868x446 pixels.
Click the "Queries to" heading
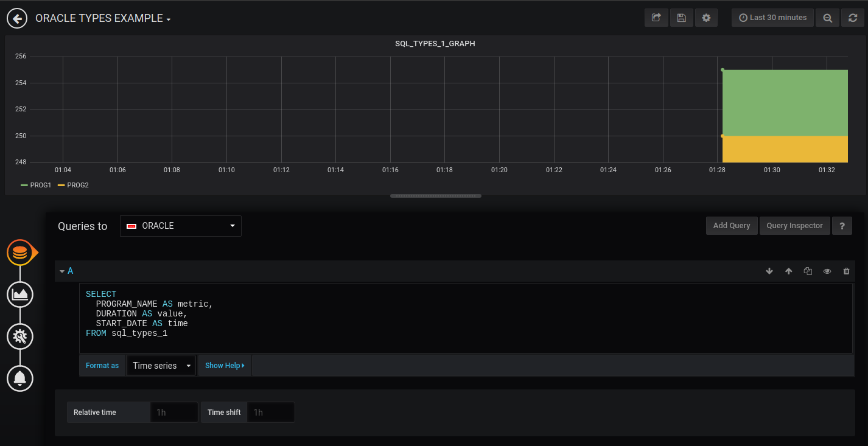pyautogui.click(x=83, y=226)
